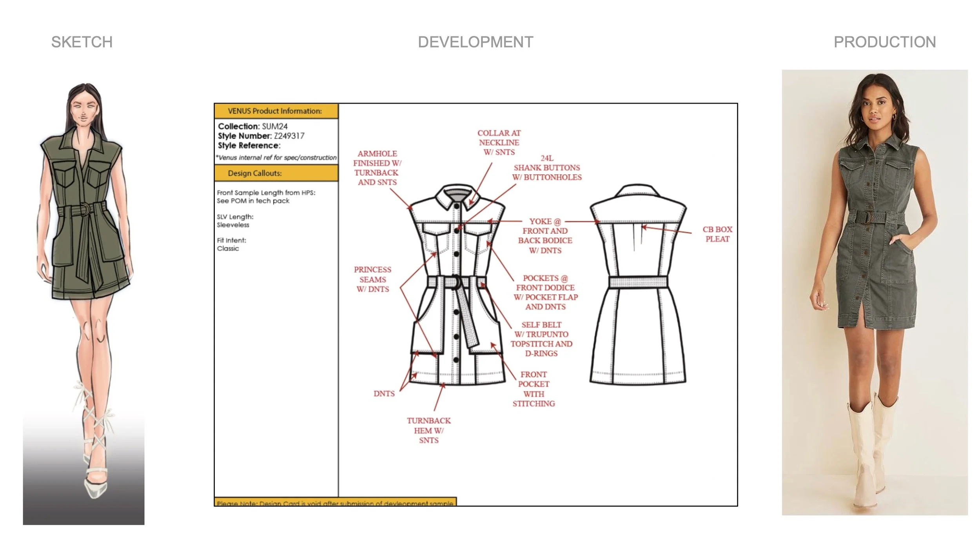Click the PRINCESS SEAMS W/ DNTS label
Image resolution: width=980 pixels, height=550 pixels.
372,279
